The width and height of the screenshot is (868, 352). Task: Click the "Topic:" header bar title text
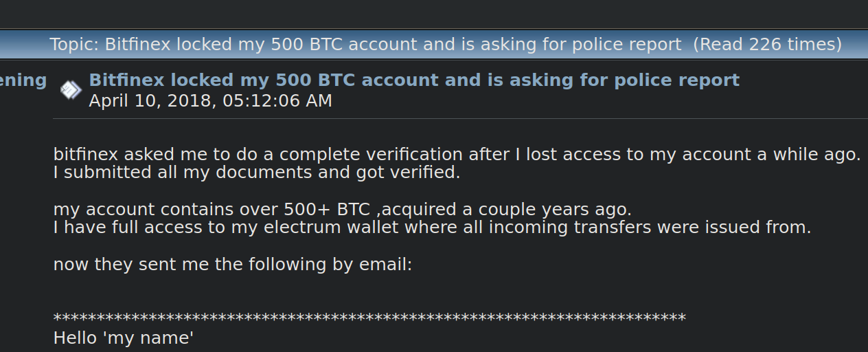pos(365,45)
